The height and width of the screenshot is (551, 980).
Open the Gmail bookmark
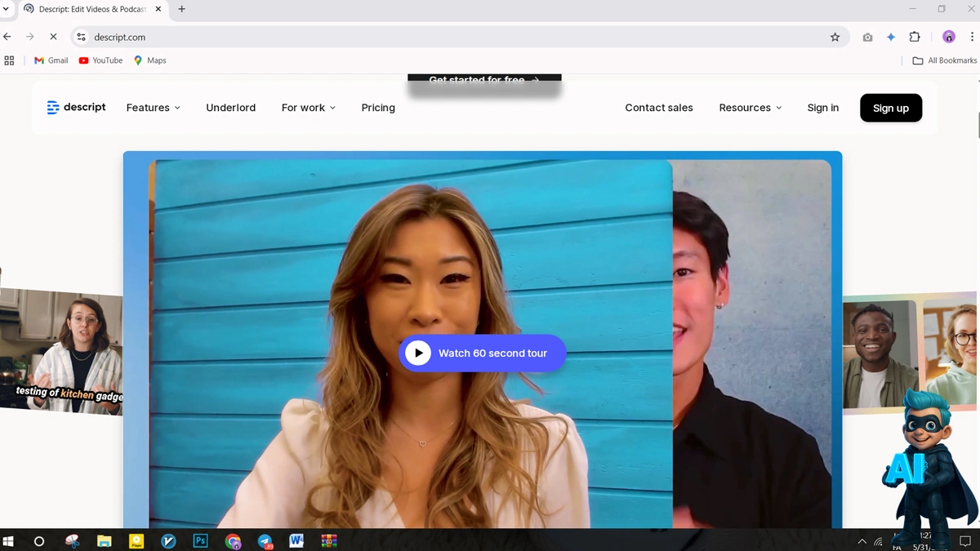click(51, 60)
